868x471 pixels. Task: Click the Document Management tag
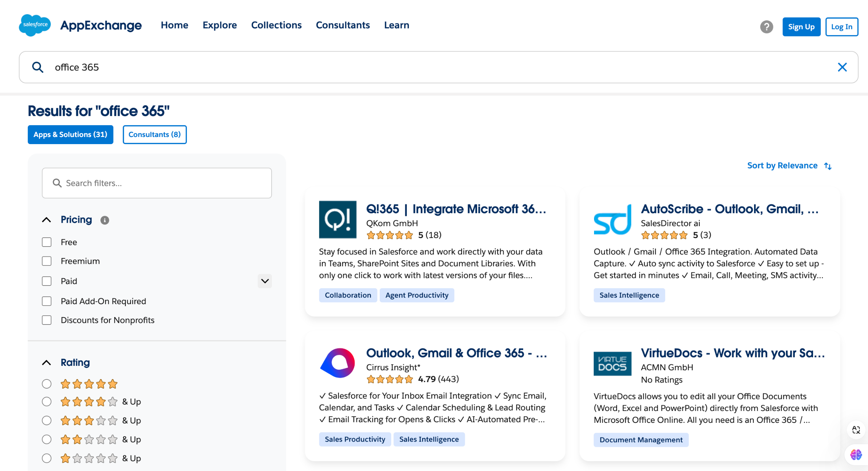click(641, 439)
